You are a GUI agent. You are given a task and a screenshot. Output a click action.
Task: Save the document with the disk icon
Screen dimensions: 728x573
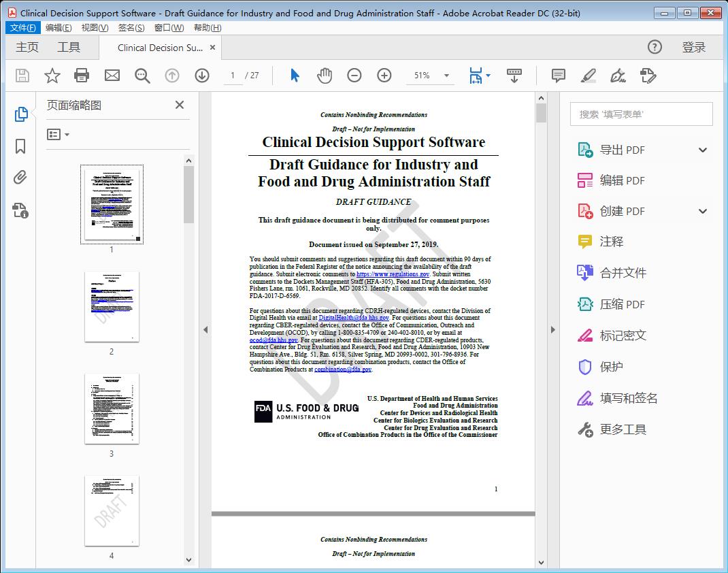pyautogui.click(x=21, y=76)
